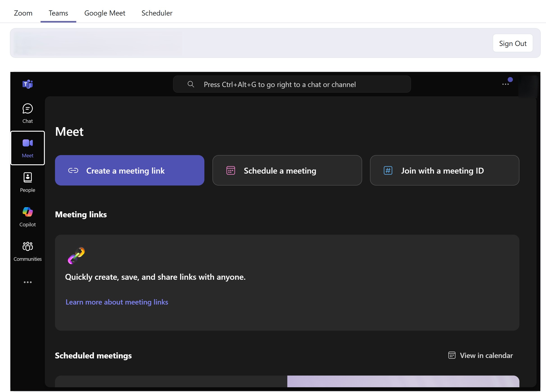The height and width of the screenshot is (392, 546).
Task: Click the search magnifier icon
Action: tap(191, 84)
